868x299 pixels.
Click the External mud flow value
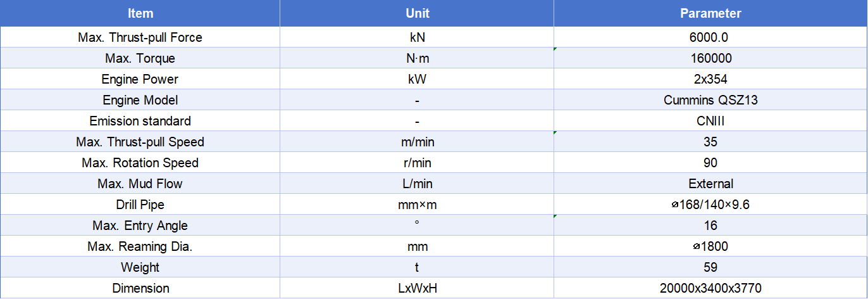[x=710, y=184]
